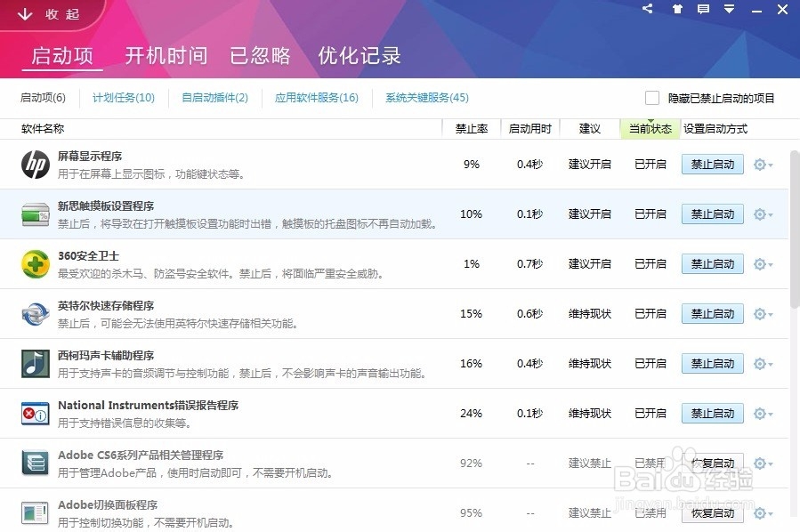Click the National Instruments error report icon
Screen dimensions: 800x532
click(x=36, y=414)
